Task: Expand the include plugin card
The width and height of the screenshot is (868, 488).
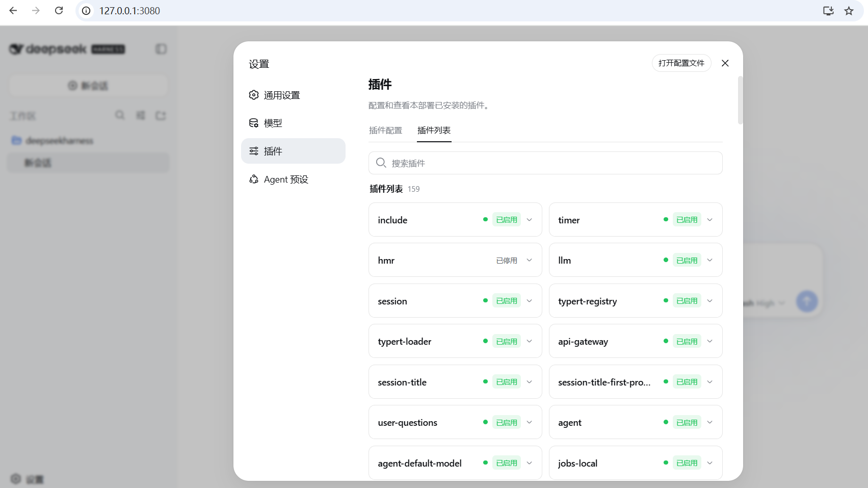Action: tap(530, 220)
